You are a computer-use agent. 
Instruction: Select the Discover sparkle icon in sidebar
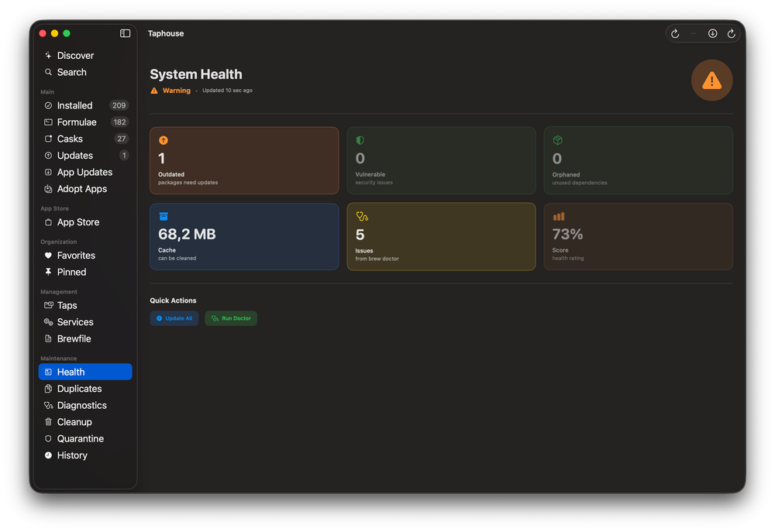(x=48, y=55)
